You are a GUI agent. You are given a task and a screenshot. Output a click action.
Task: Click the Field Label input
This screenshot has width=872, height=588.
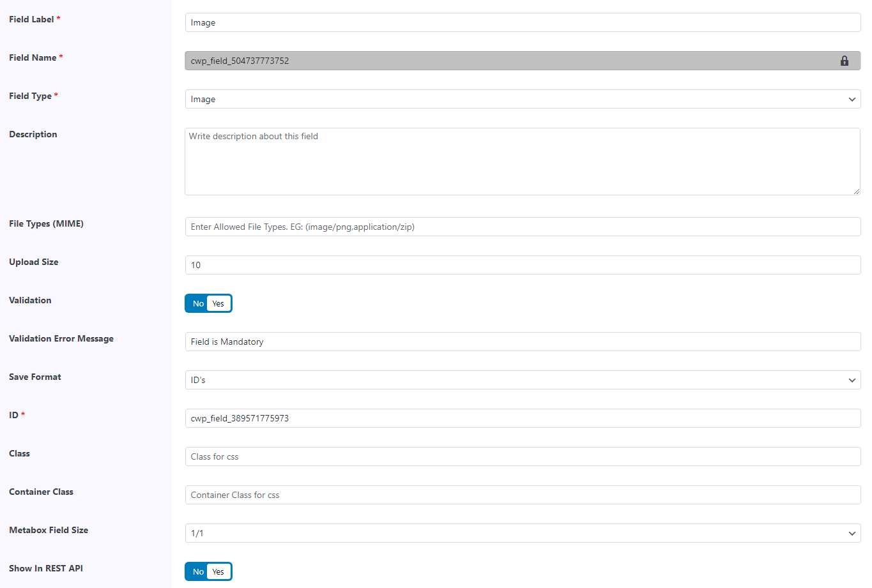coord(523,22)
